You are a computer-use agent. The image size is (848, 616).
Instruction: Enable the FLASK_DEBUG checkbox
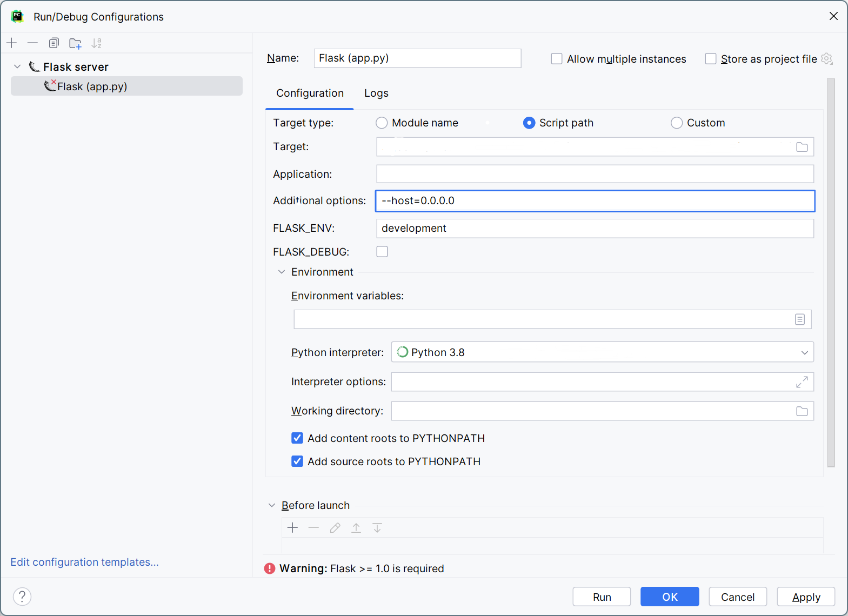point(382,252)
